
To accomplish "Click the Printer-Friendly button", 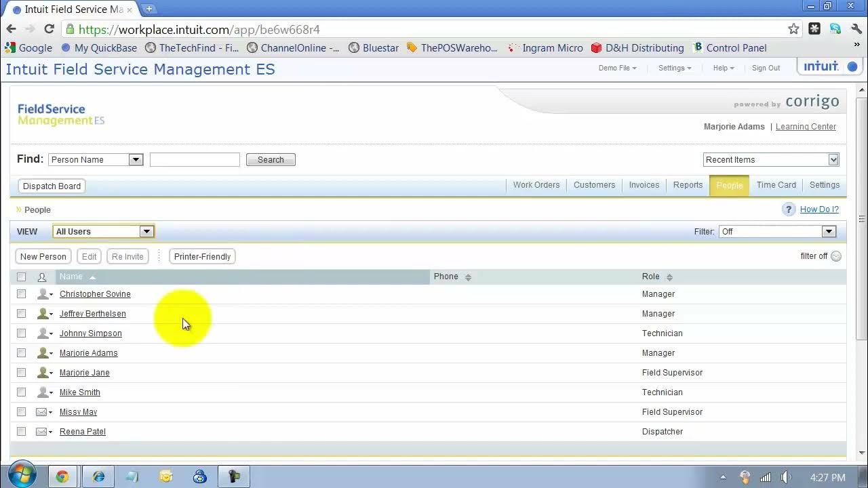I will click(x=202, y=257).
